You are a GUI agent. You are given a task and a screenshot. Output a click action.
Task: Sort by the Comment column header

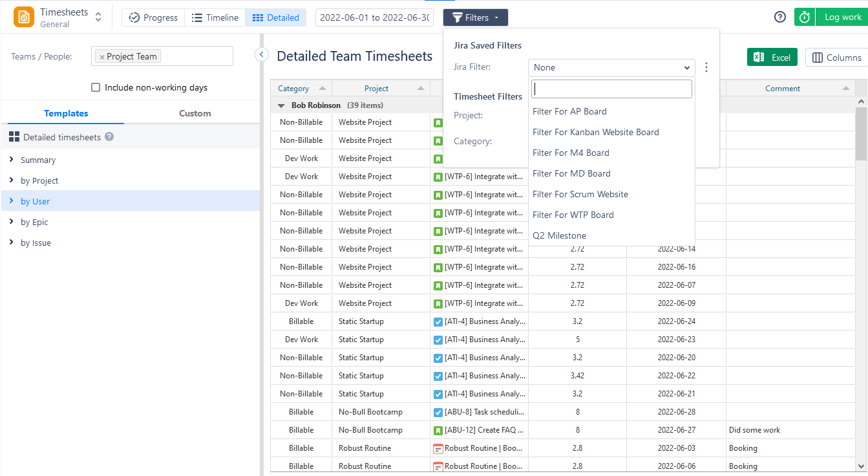pos(790,89)
